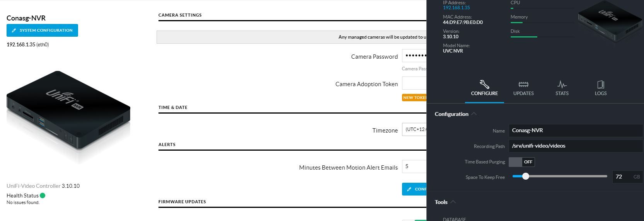
Task: Toggle Time Based Purging switch
Action: coord(521,162)
